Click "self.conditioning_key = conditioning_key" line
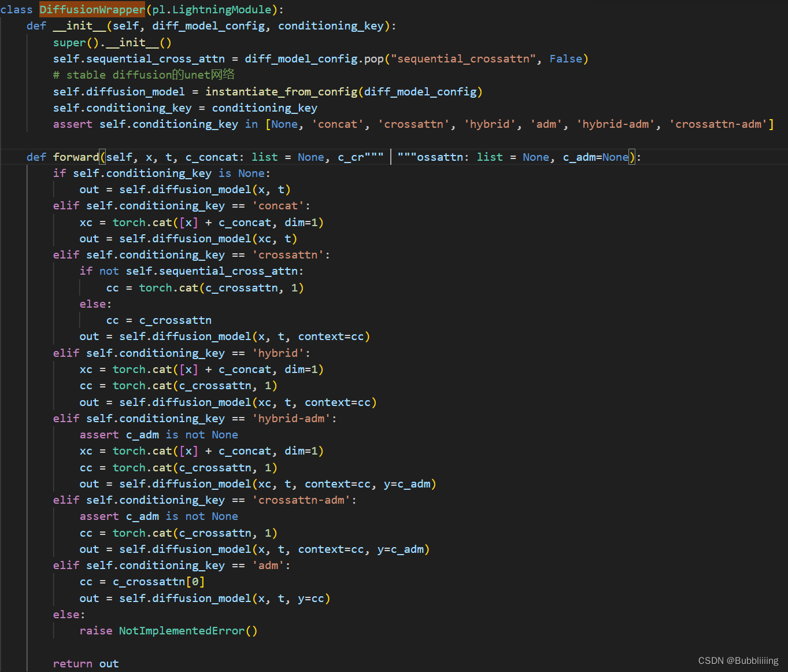 coord(185,108)
